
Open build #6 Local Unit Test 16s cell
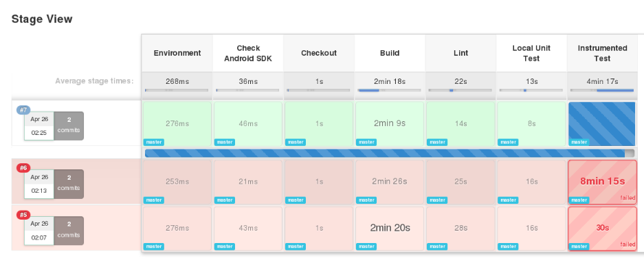pos(531,182)
